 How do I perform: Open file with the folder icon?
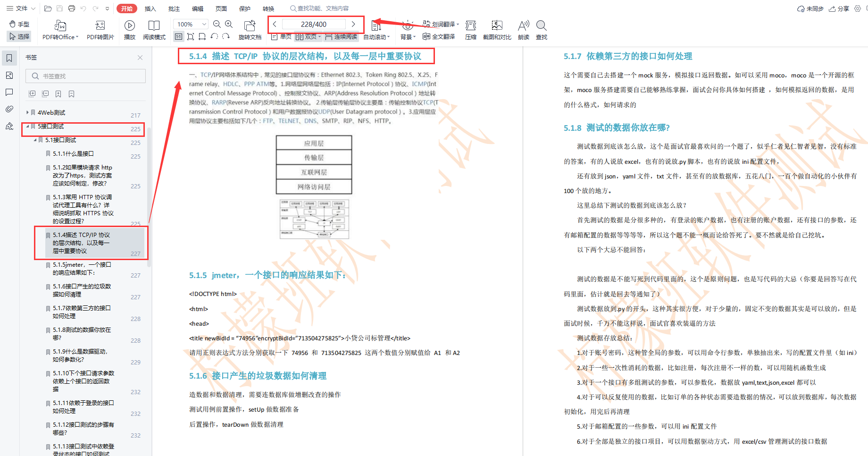(x=48, y=8)
